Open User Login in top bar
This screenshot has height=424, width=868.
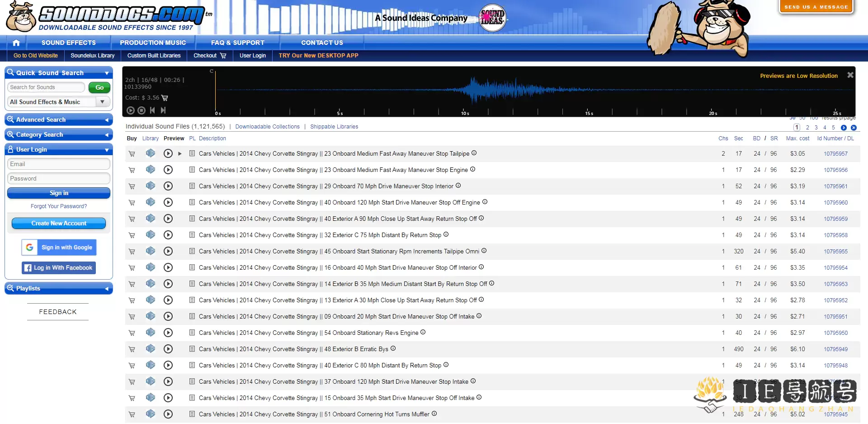[253, 56]
